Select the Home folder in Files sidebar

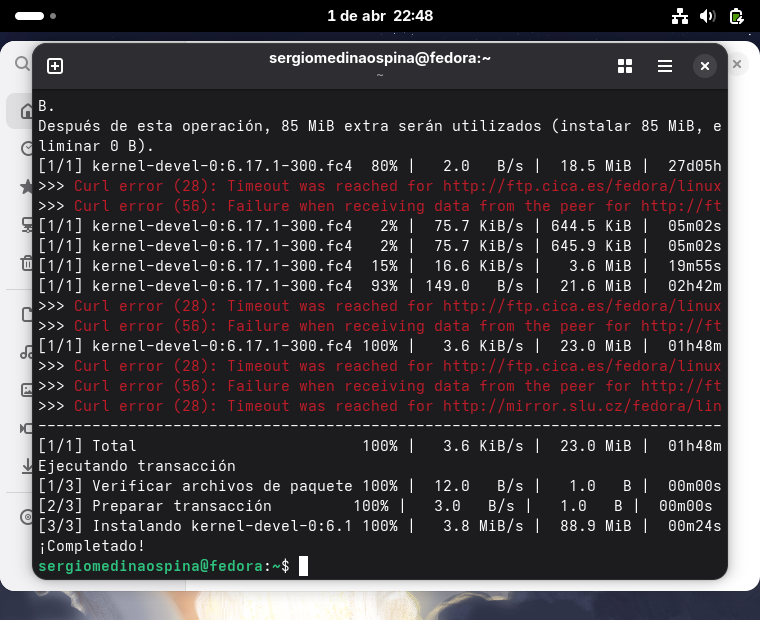(25, 111)
